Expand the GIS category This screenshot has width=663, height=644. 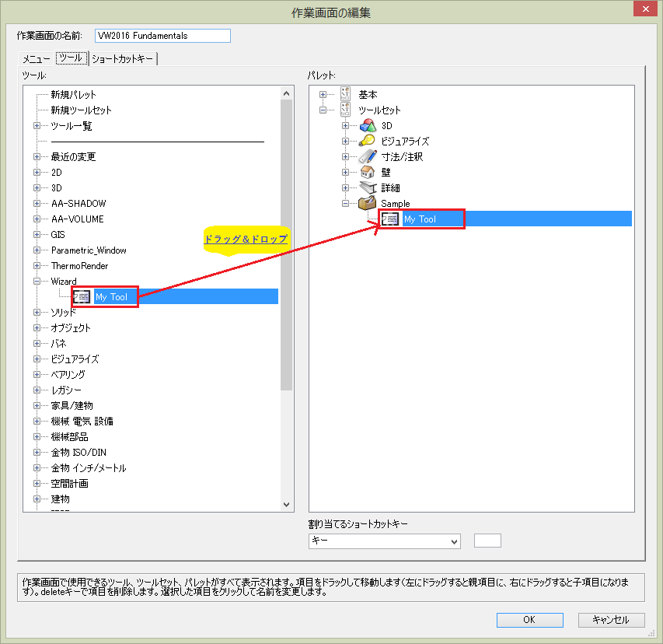point(37,234)
